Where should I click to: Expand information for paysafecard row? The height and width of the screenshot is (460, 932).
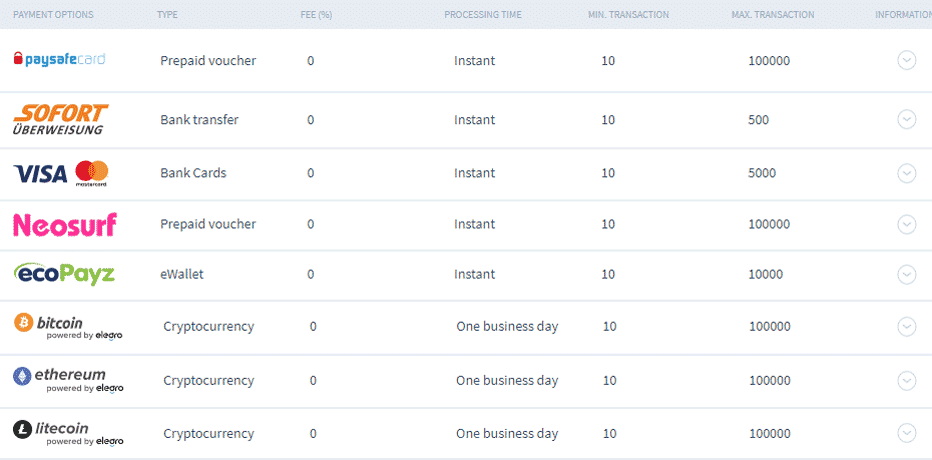[x=906, y=61]
